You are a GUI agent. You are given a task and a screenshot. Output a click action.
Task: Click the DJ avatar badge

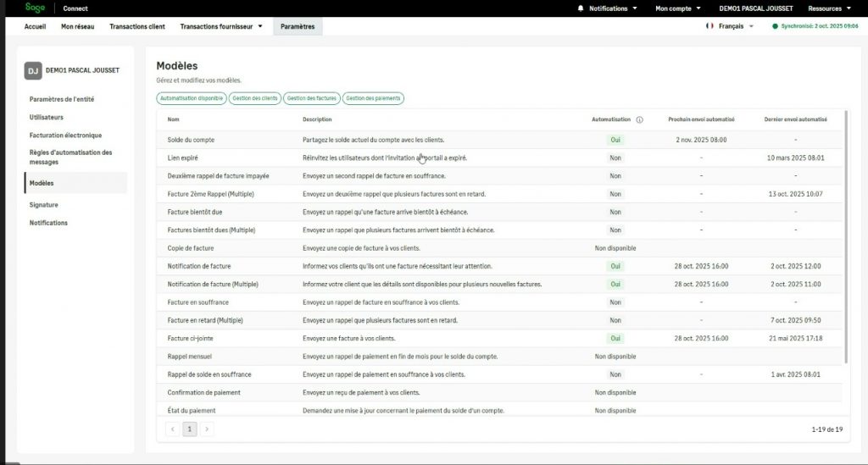pos(33,71)
